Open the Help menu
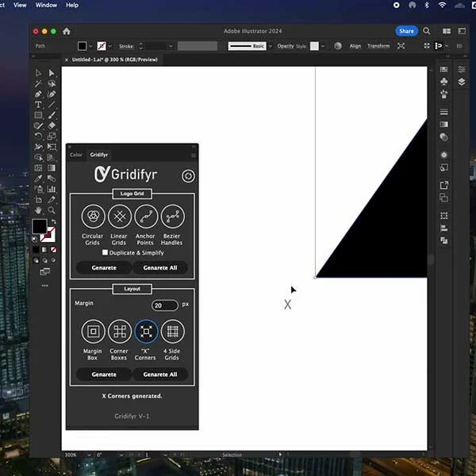Viewport: 476px width, 476px height. tap(72, 6)
